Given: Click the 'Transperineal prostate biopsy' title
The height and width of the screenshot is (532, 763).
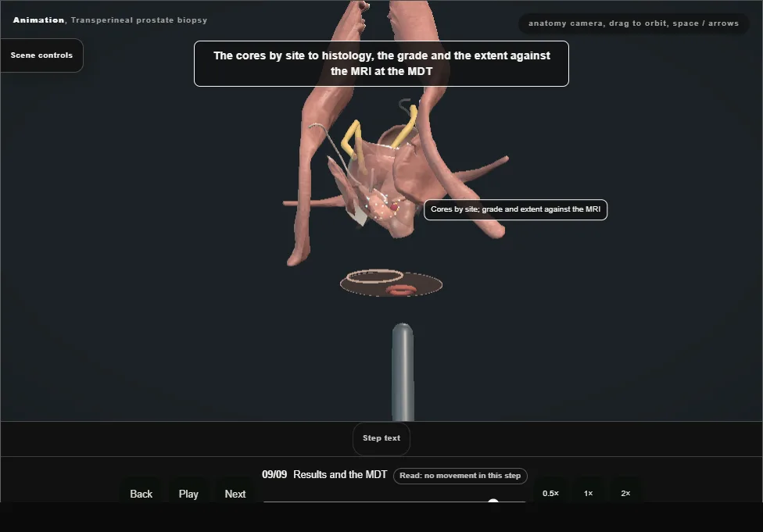Looking at the screenshot, I should click(139, 20).
